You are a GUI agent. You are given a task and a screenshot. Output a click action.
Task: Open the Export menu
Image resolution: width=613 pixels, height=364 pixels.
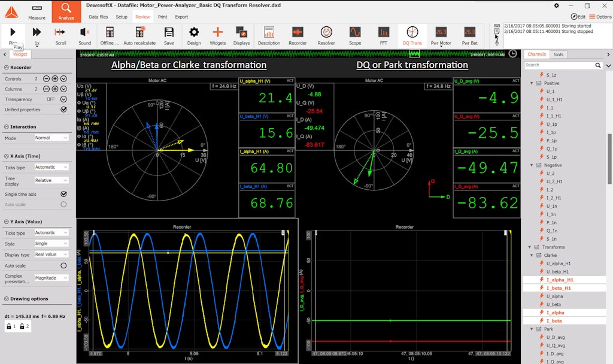181,17
